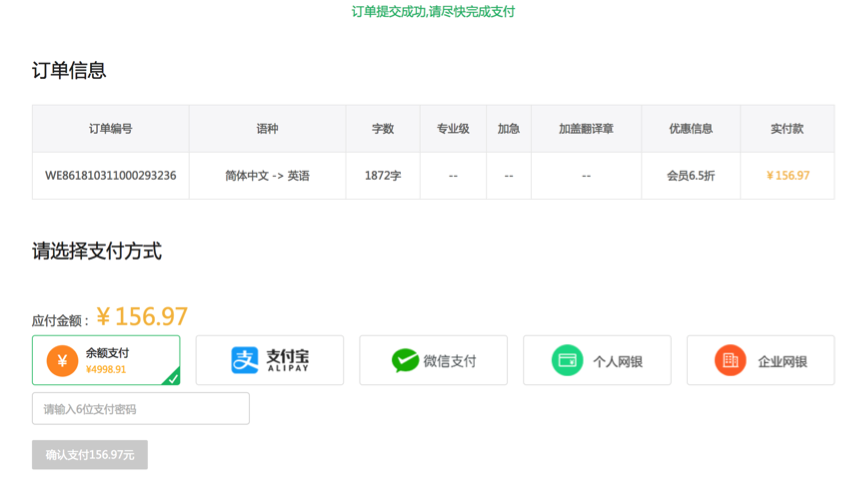Click the 1872字 word count cell
Screen dimensions: 865x480
pyautogui.click(x=383, y=175)
